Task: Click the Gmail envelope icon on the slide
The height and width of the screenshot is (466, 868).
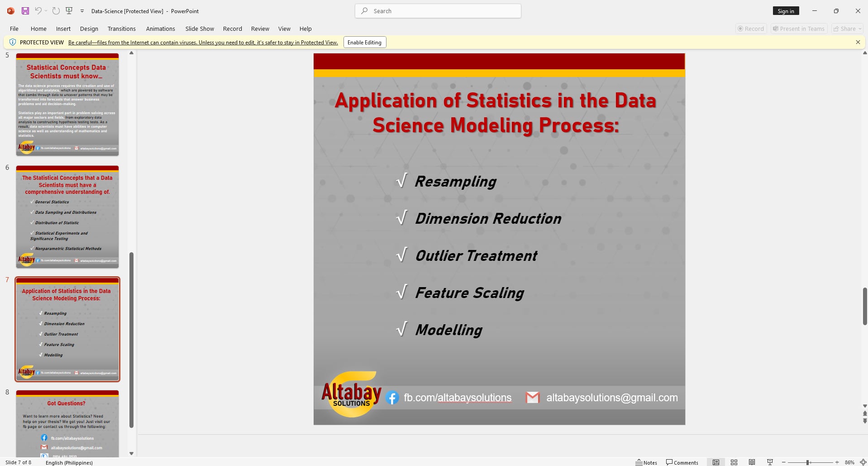Action: [533, 398]
